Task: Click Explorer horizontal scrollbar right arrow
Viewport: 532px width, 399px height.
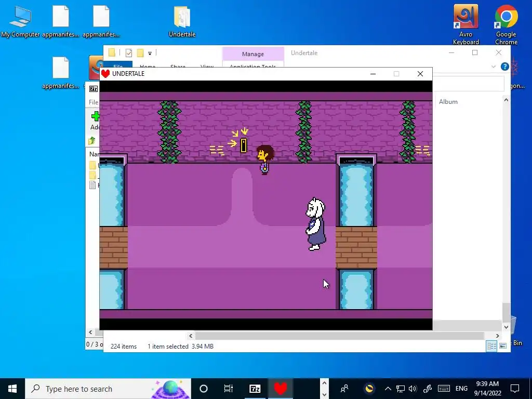Action: 497,336
